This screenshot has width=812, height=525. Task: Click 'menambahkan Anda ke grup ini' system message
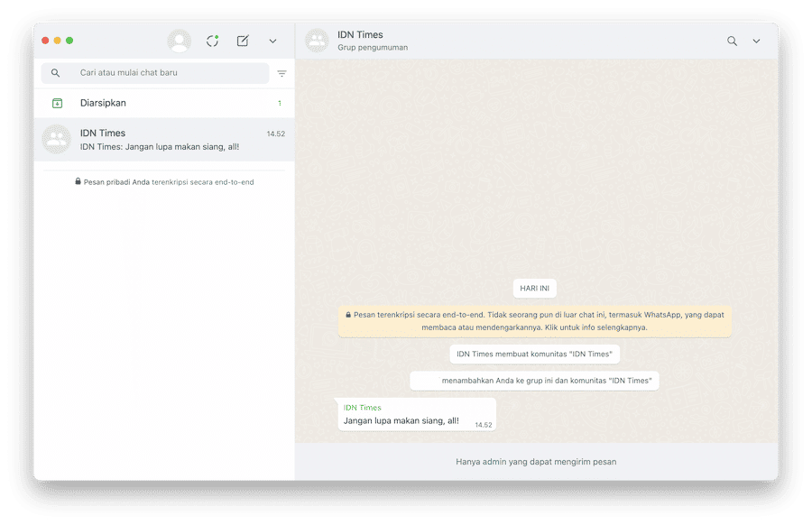tap(534, 381)
